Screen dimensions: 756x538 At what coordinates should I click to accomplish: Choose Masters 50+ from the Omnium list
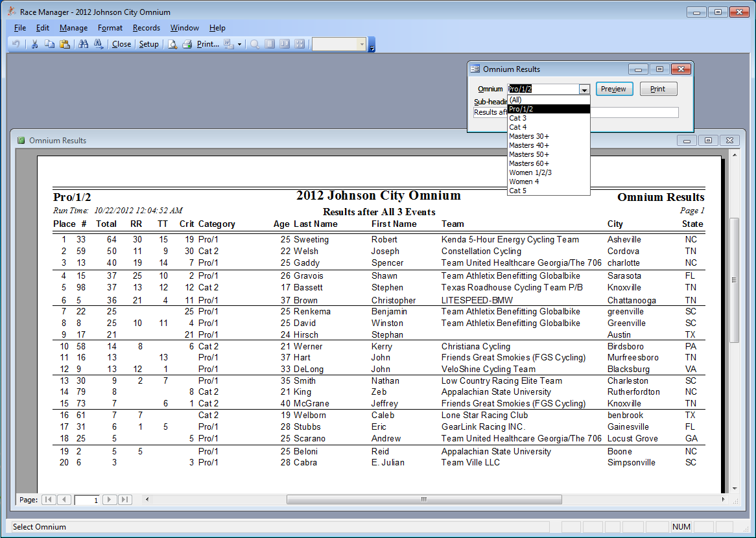549,155
